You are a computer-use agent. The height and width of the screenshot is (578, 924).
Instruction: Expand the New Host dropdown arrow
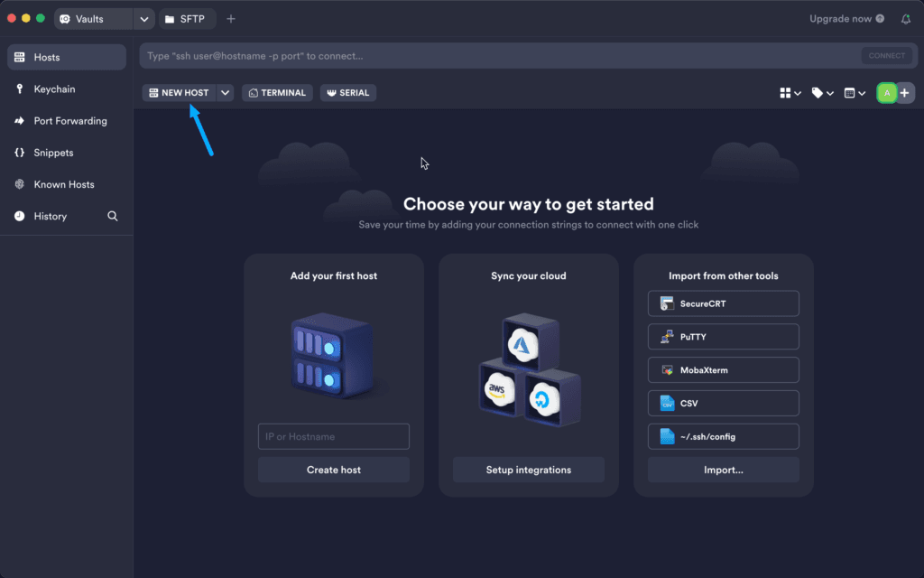pos(226,93)
